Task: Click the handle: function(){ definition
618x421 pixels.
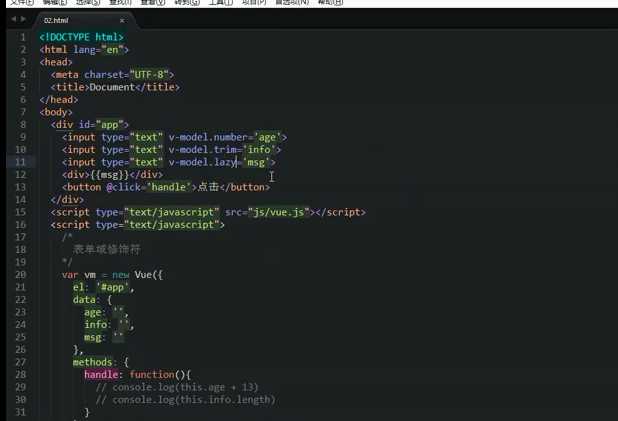Action: pyautogui.click(x=138, y=374)
